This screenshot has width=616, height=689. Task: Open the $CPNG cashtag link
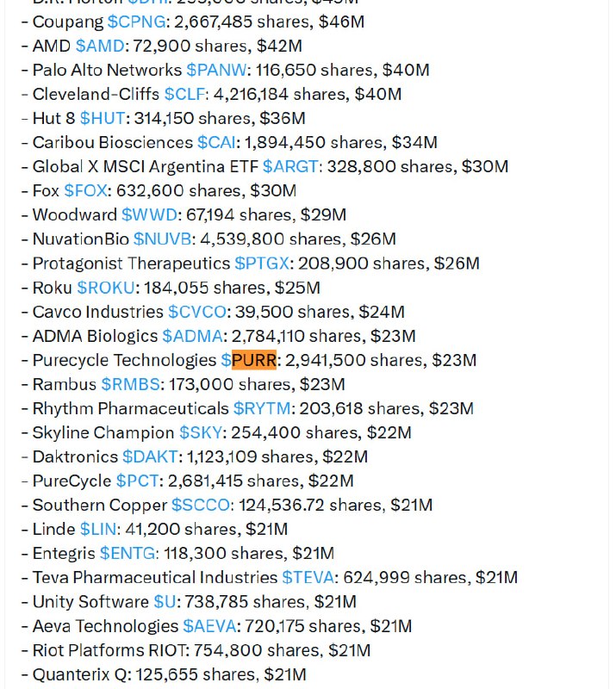137,22
